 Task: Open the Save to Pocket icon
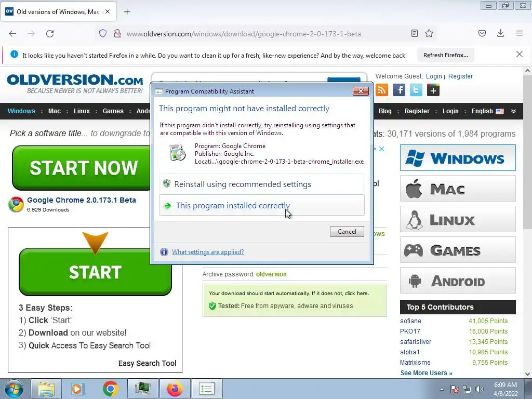click(x=482, y=33)
